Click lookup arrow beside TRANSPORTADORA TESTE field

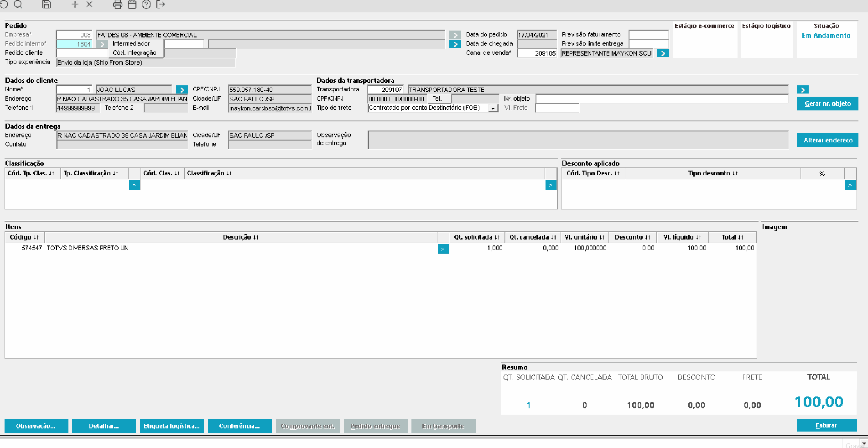[x=803, y=90]
